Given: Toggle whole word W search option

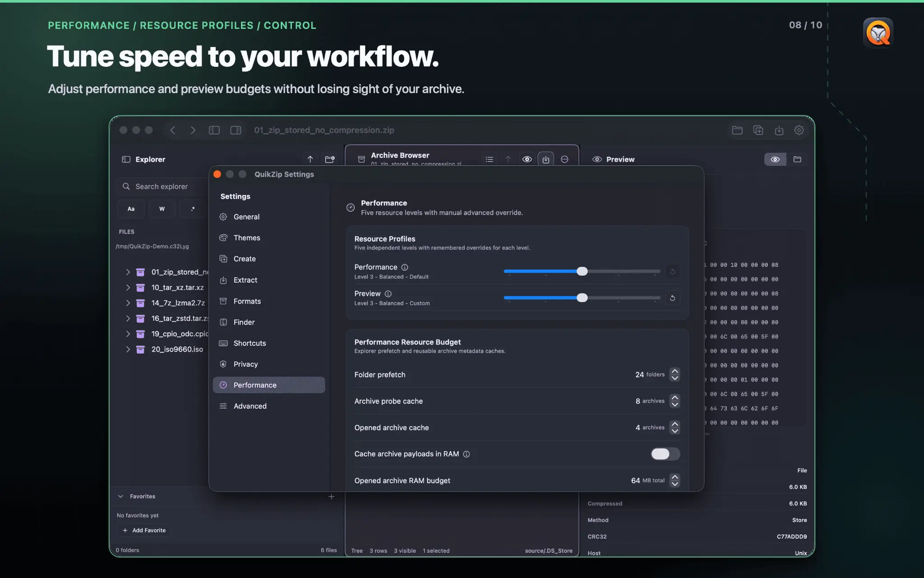Looking at the screenshot, I should pos(162,209).
